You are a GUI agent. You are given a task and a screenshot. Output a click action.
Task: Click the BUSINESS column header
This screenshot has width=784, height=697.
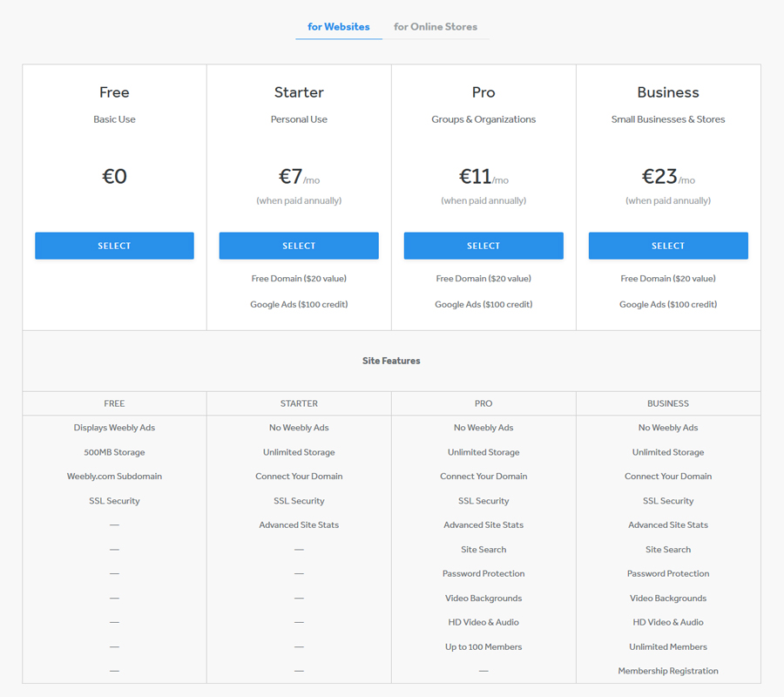pos(668,403)
